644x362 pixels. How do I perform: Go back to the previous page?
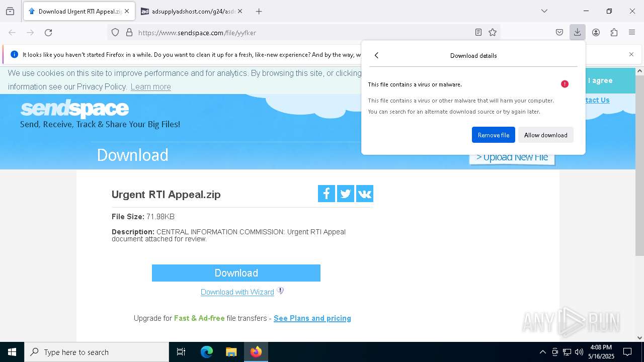12,33
